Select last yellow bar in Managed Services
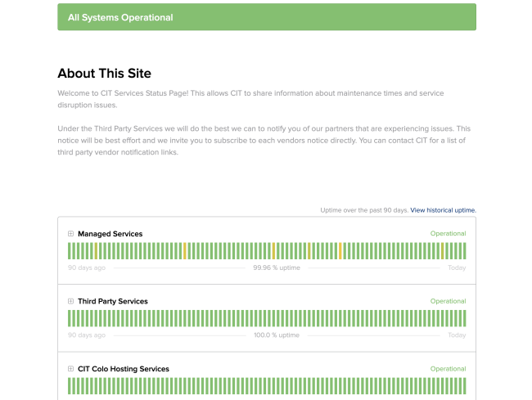 coord(443,251)
